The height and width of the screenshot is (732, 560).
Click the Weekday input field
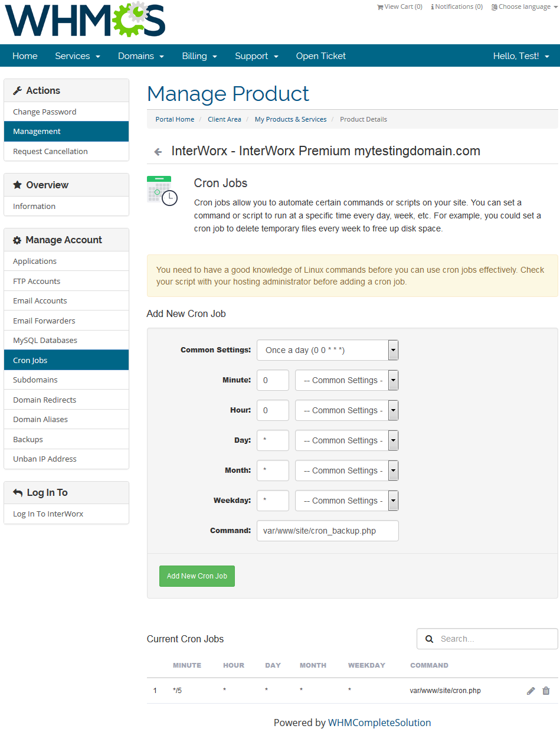[273, 501]
